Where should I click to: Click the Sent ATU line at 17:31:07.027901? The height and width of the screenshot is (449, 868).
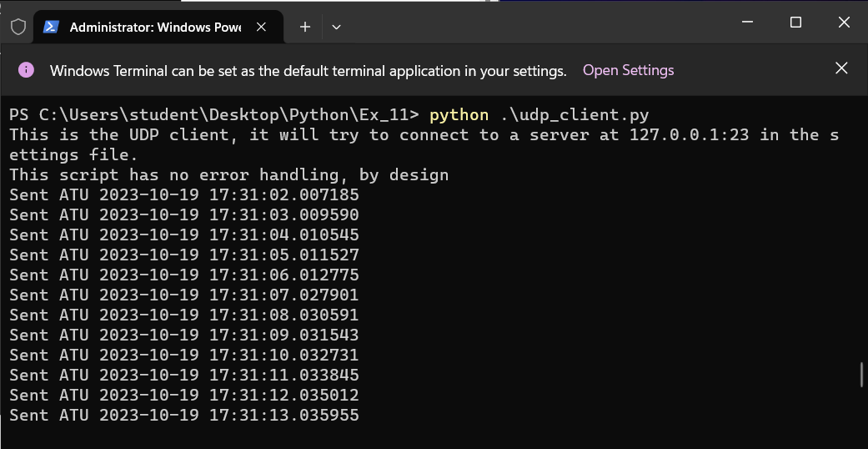pyautogui.click(x=184, y=295)
